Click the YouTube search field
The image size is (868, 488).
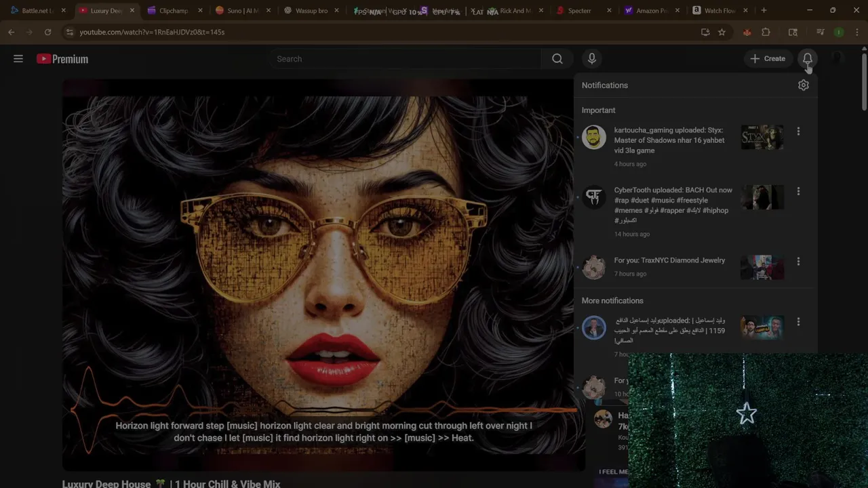(x=406, y=59)
